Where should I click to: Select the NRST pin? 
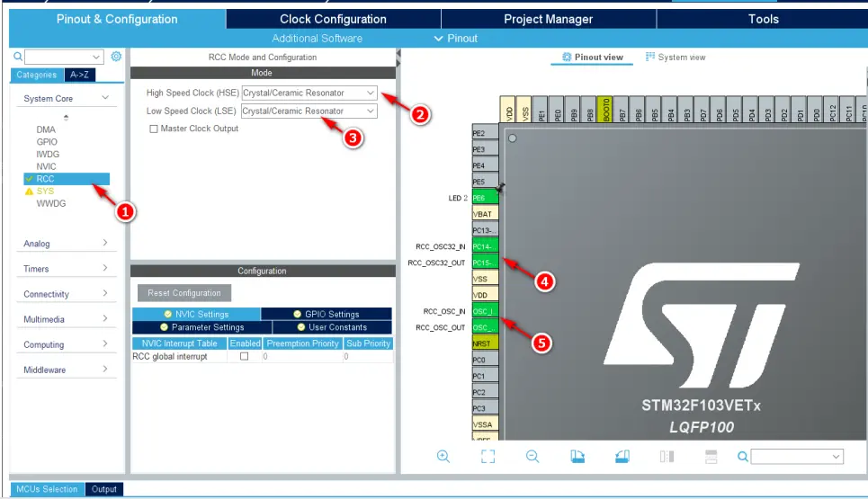[485, 343]
